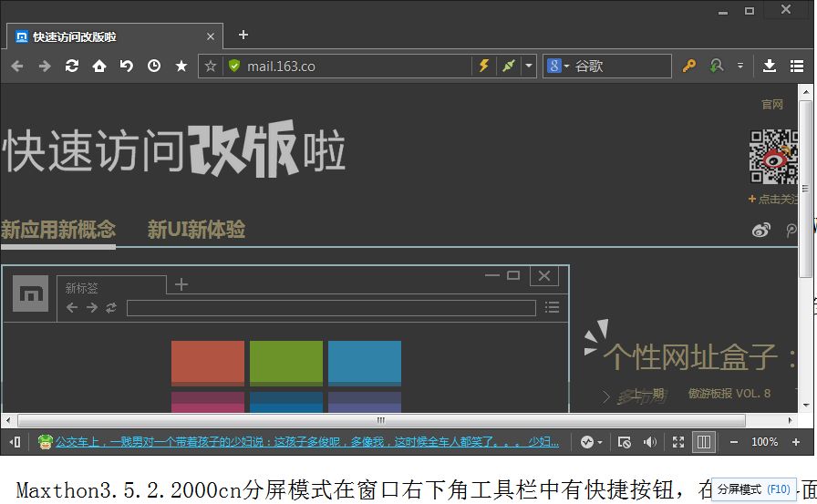817x504 pixels.
Task: Click the green tile in preview
Action: [286, 363]
